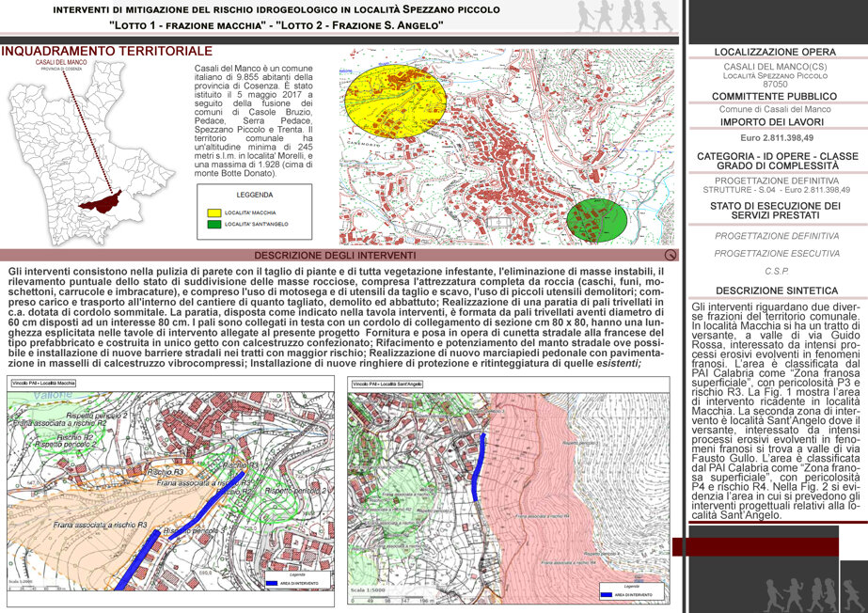
Task: Click the circular icon on the Descrizione degli Interventi bar
Action: pos(671,255)
